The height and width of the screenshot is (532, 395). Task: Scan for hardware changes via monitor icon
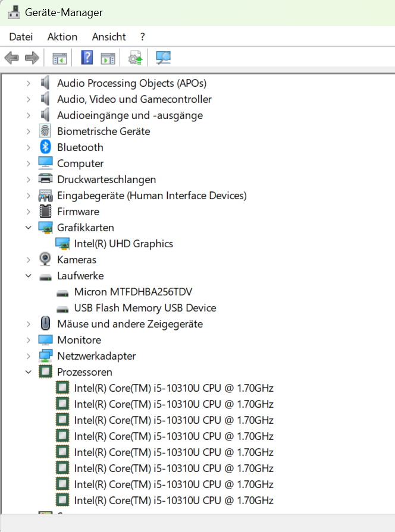point(163,58)
